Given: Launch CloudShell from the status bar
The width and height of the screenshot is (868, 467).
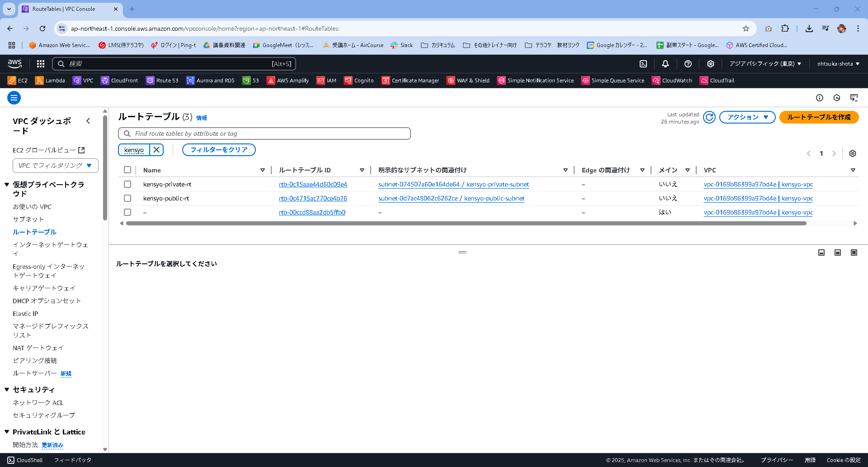Looking at the screenshot, I should pyautogui.click(x=25, y=460).
